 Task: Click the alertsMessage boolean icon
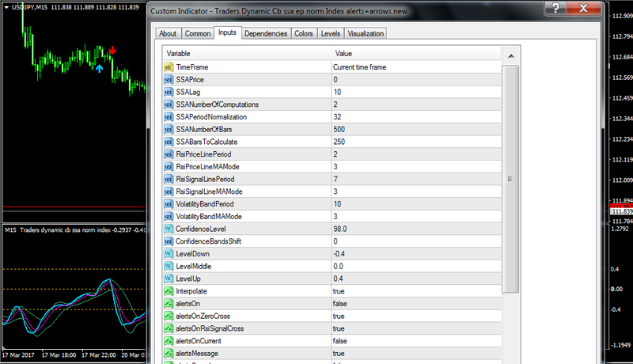click(169, 354)
